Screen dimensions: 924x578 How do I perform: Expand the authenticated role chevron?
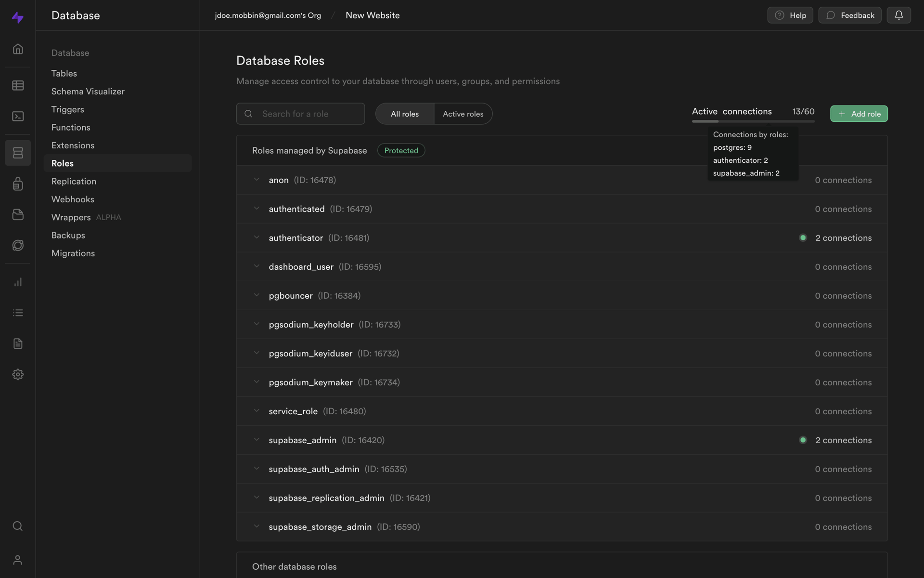[257, 209]
